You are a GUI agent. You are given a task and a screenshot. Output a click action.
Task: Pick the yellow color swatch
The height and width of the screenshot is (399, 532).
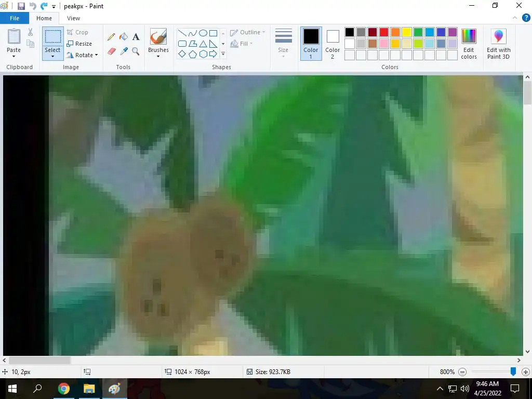[406, 32]
